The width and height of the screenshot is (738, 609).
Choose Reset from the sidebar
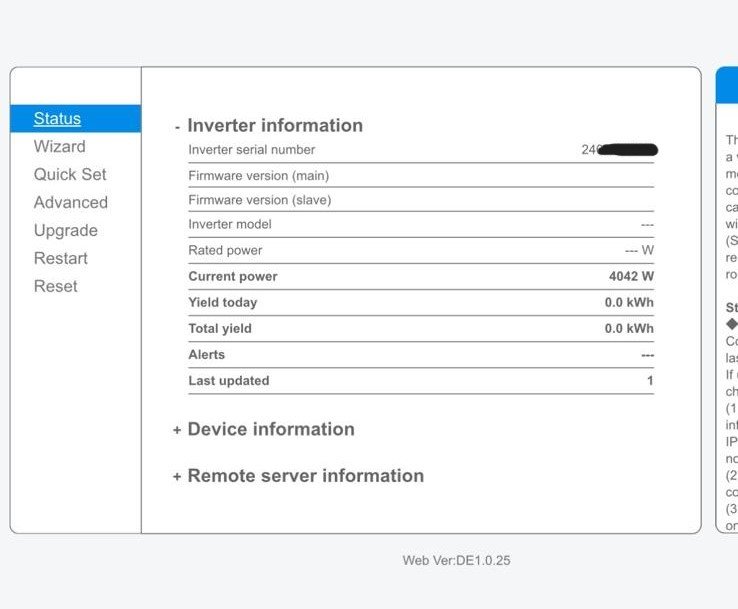point(55,286)
